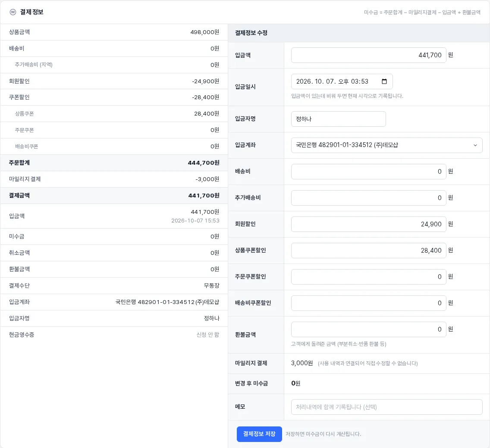
Task: Click the 상품쿠폰할인 input showing 28,400
Action: (368, 250)
